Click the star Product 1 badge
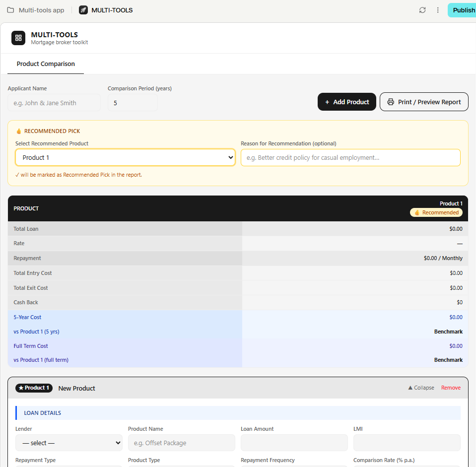 [34, 388]
